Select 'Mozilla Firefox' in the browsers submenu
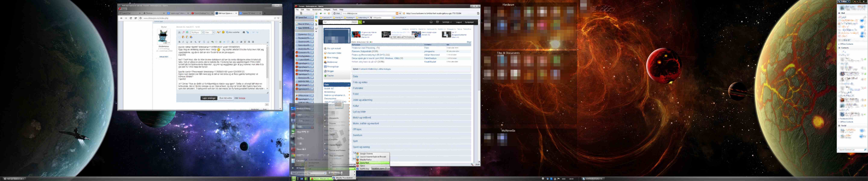868x181 pixels. (x=373, y=160)
